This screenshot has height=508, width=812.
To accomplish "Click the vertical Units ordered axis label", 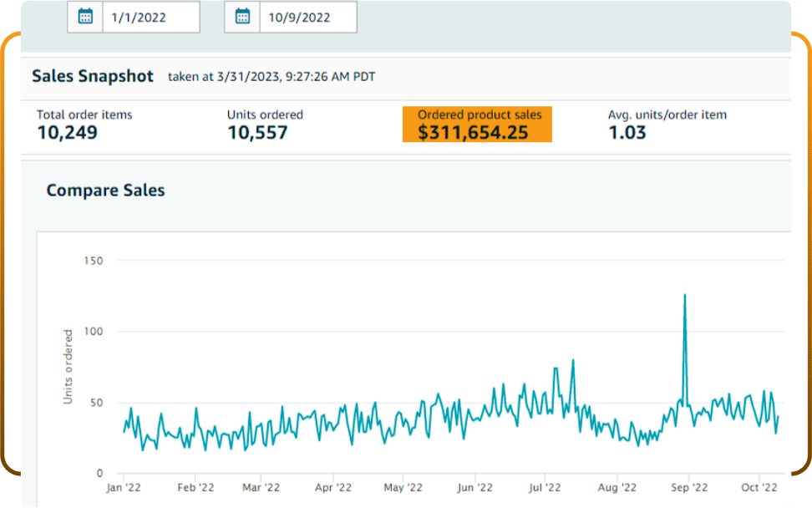I will (69, 367).
